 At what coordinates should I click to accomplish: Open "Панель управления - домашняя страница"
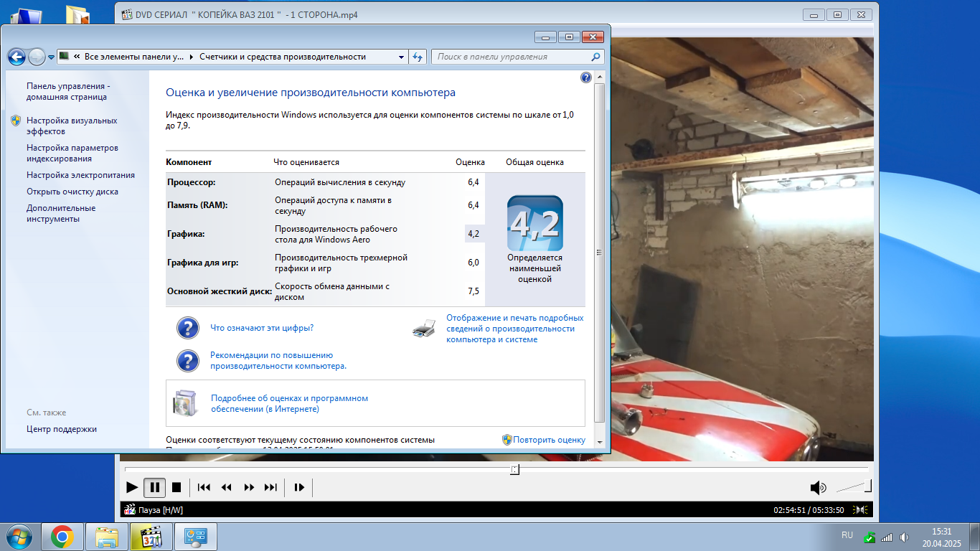[x=68, y=91]
